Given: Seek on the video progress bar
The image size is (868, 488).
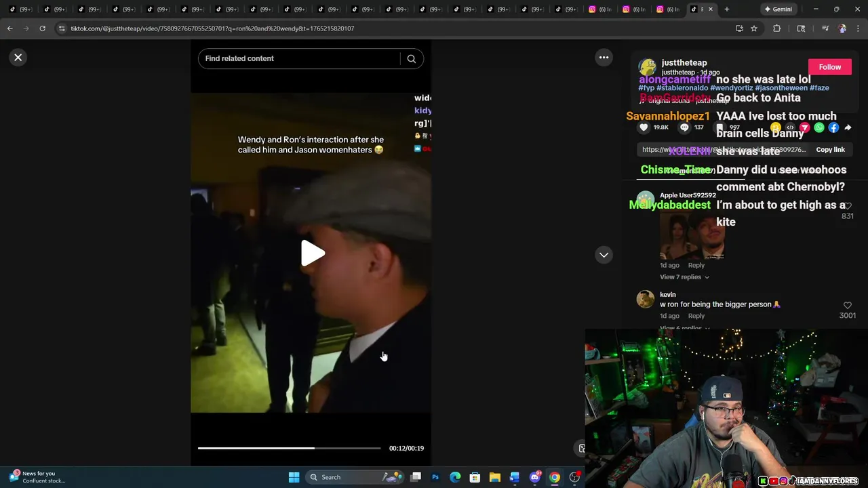Looking at the screenshot, I should point(289,448).
